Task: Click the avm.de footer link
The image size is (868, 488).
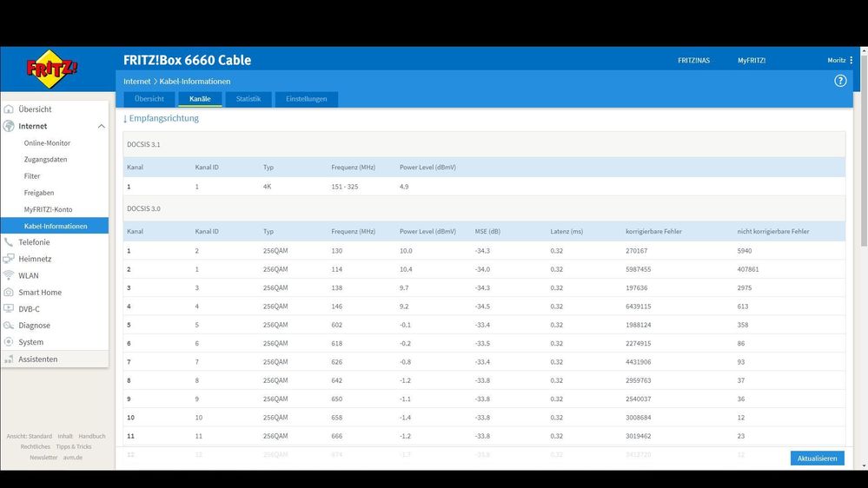Action: point(73,457)
